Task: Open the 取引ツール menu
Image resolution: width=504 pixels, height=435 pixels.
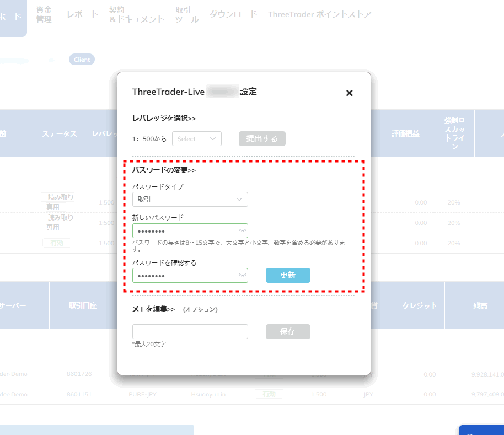Action: 187,14
